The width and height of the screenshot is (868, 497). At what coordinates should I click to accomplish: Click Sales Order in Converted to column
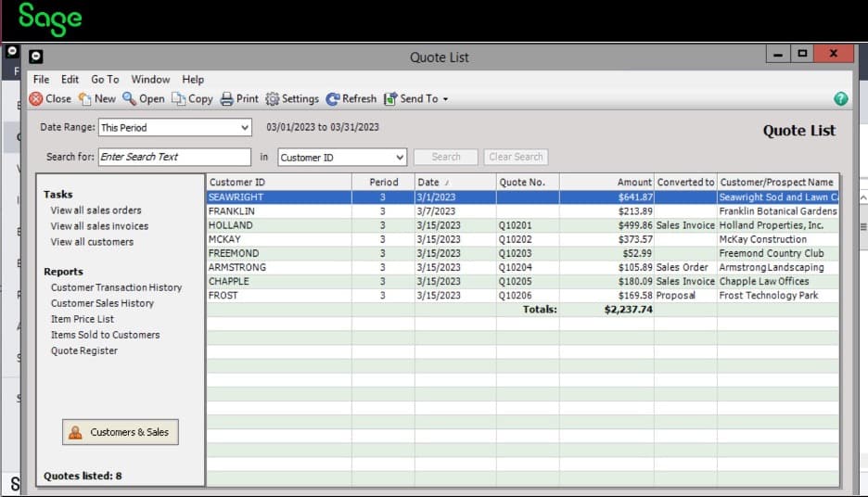pyautogui.click(x=682, y=267)
